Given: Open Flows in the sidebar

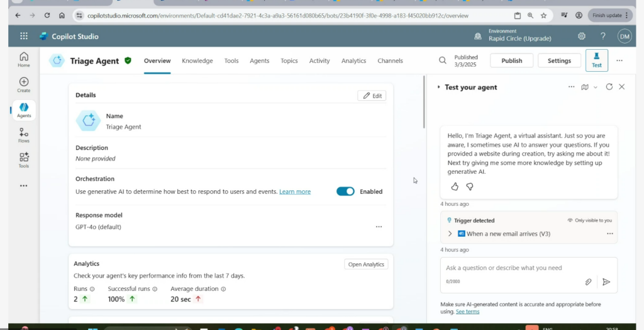Looking at the screenshot, I should [x=24, y=135].
